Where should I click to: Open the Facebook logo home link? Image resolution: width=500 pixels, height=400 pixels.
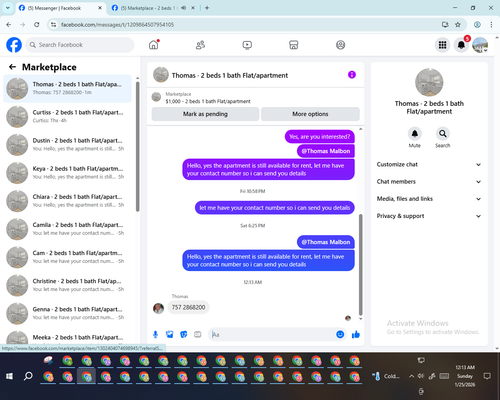(14, 45)
